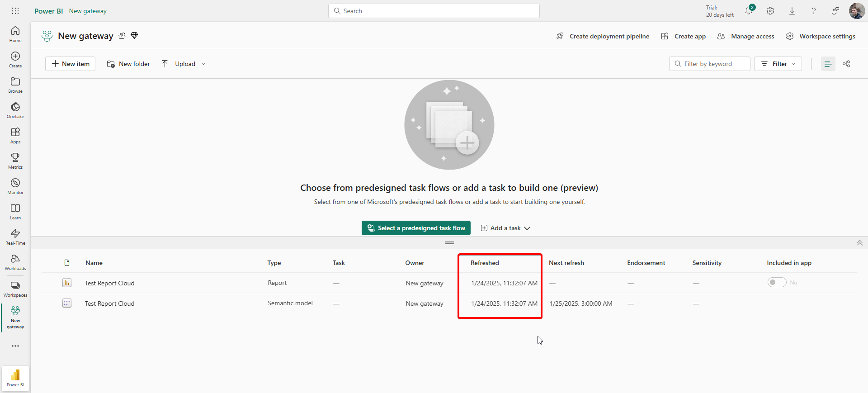Open Workspace settings
Screen dimensions: 868x393
click(821, 36)
